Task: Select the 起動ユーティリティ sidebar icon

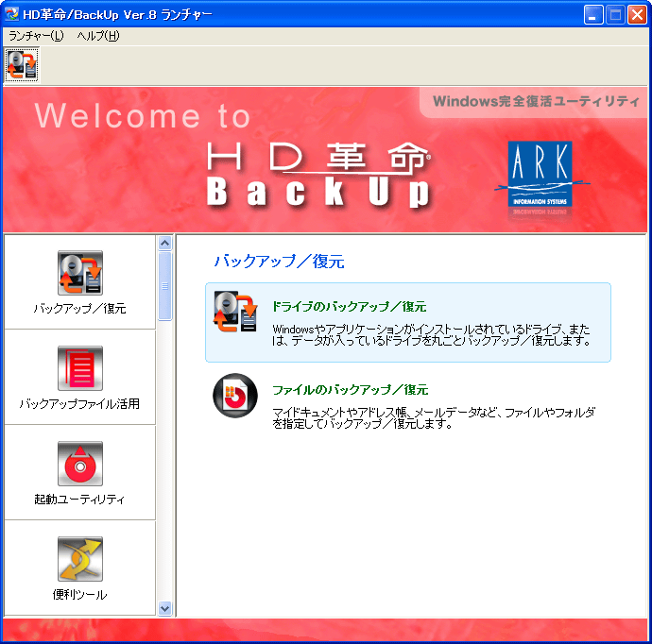Action: pos(80,464)
